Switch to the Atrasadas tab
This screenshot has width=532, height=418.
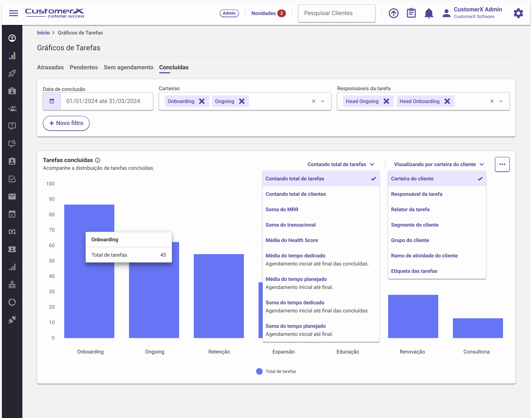[x=50, y=67]
